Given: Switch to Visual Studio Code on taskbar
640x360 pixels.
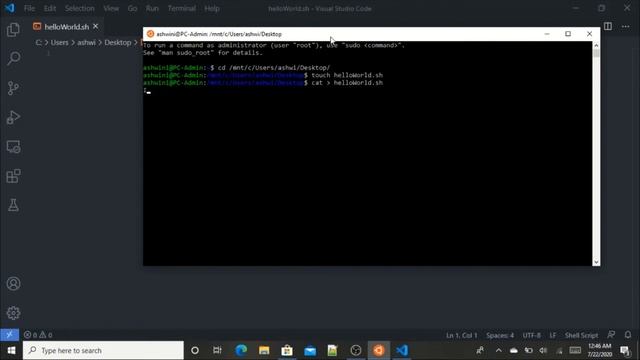Looking at the screenshot, I should pos(402,351).
